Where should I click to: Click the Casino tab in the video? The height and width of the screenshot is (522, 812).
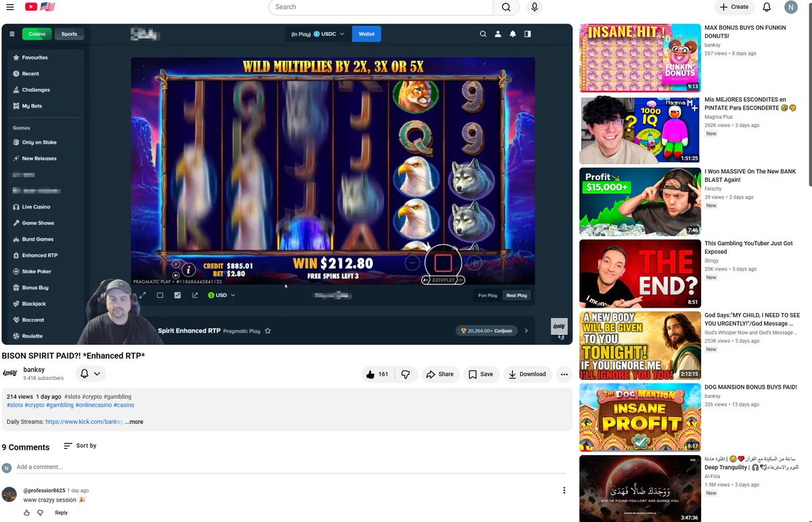tap(37, 34)
